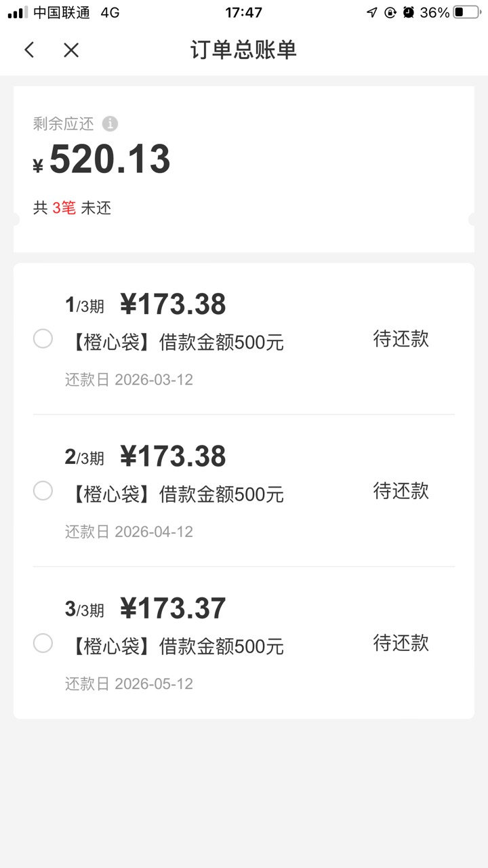Tap the 订单总账单 page title
488x868 pixels.
[x=243, y=50]
